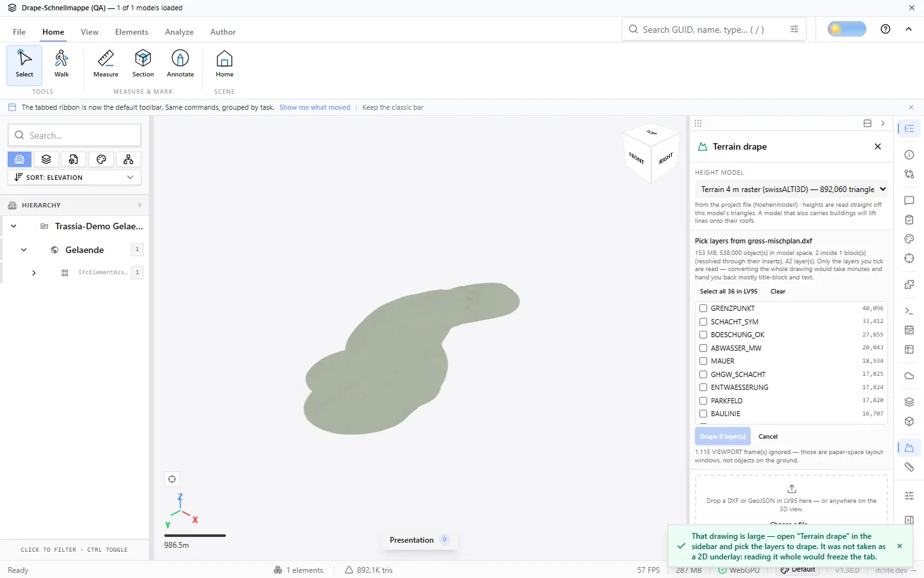Collapse the ribbon with top chevron
Screen dimensions: 924x578
coord(909,29)
